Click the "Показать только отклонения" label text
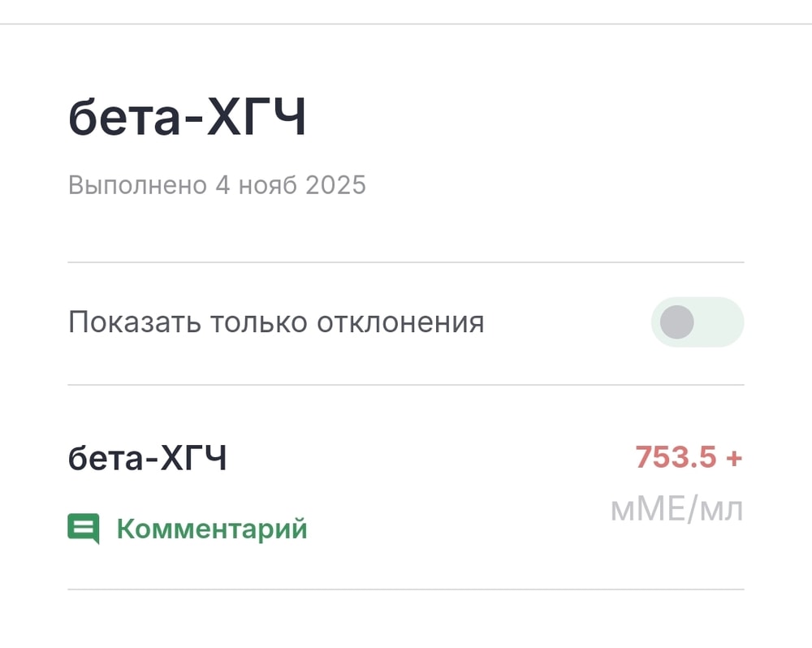 [x=276, y=322]
